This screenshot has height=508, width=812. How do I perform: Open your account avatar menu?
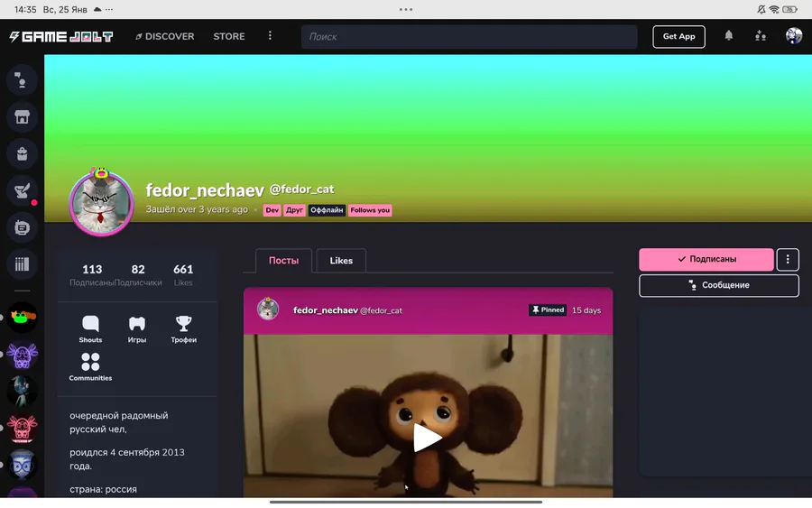(793, 36)
